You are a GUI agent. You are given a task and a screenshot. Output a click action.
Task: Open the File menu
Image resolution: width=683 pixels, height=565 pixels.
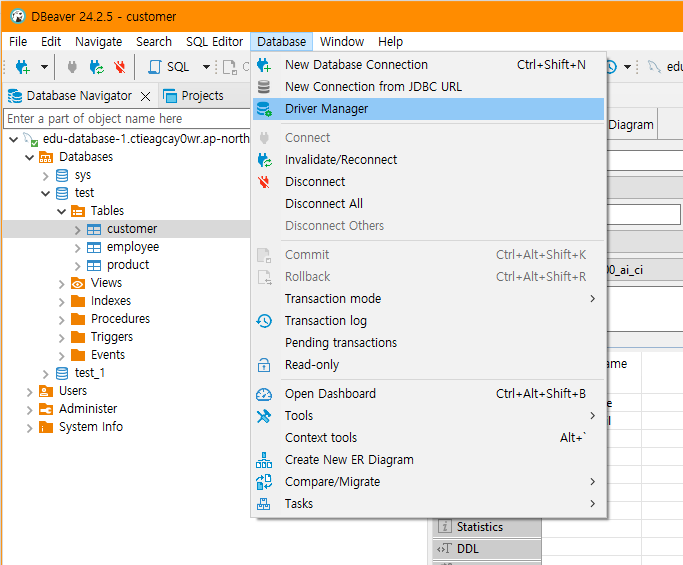pos(18,42)
